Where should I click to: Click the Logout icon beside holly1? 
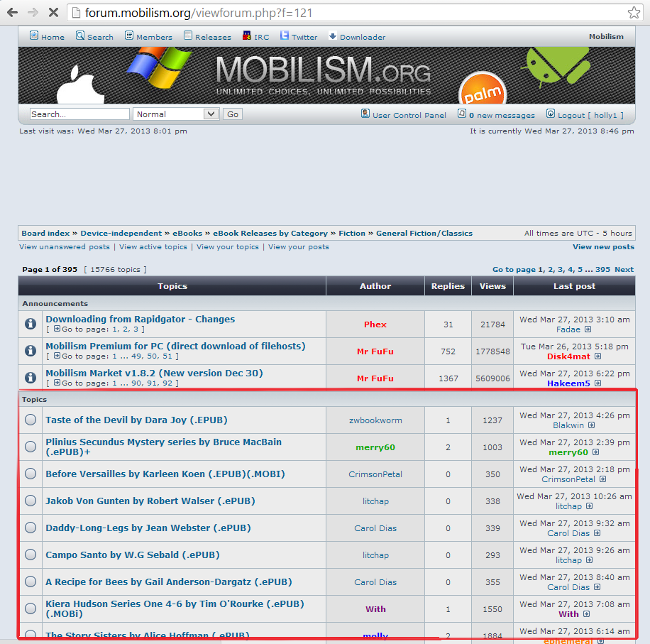pyautogui.click(x=550, y=114)
